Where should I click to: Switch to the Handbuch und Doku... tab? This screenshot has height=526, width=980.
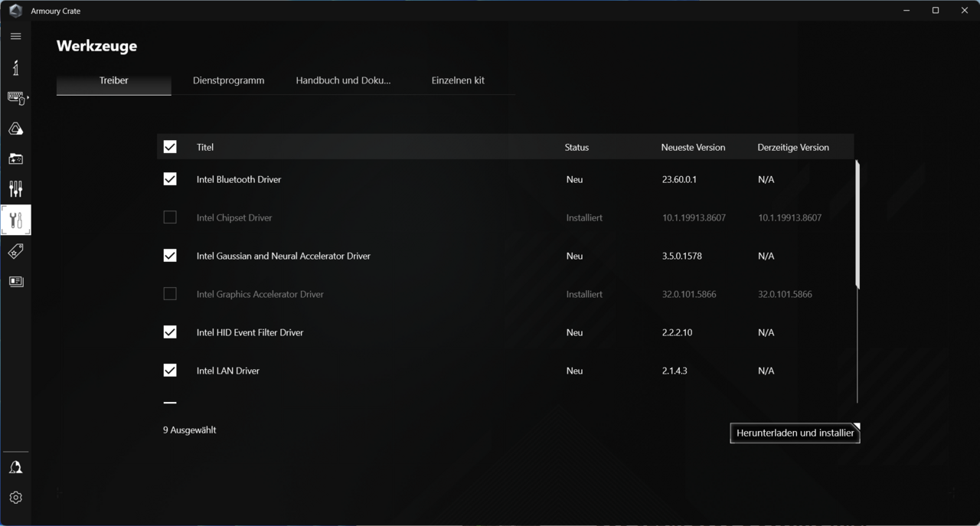(x=343, y=80)
